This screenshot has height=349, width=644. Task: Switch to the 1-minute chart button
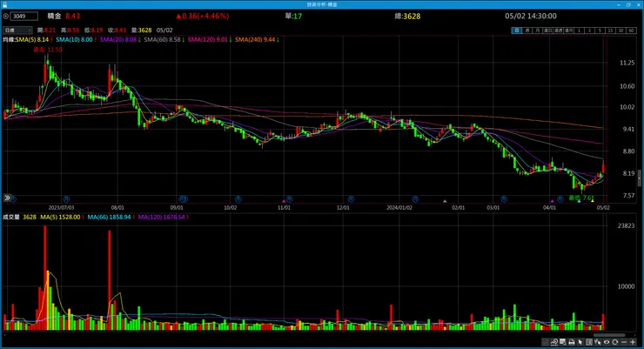click(x=579, y=30)
